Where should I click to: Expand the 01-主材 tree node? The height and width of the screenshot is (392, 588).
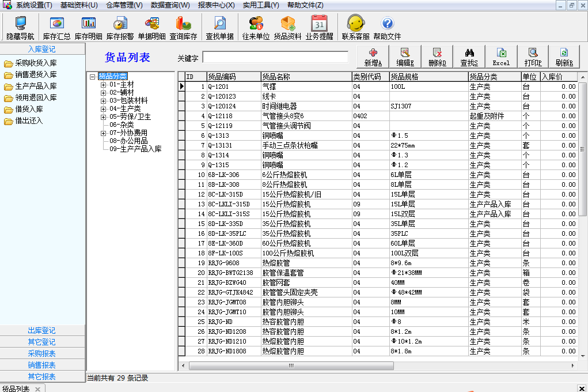[x=104, y=84]
